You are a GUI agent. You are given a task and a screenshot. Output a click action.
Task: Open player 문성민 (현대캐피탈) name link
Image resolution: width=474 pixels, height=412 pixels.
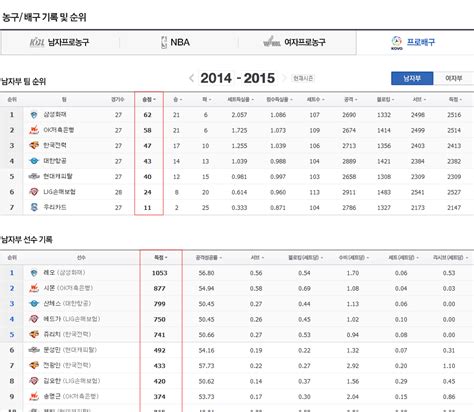point(70,350)
